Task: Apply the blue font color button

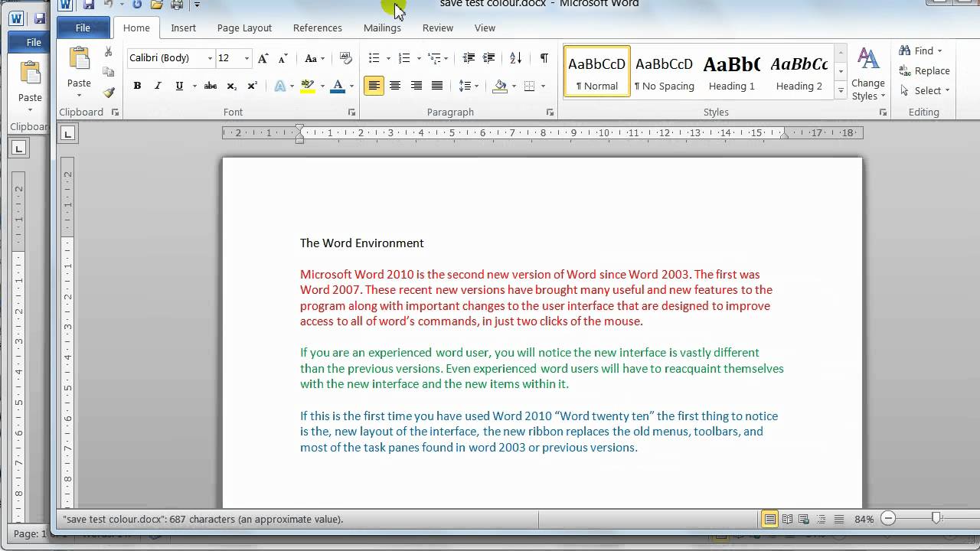Action: (x=337, y=86)
